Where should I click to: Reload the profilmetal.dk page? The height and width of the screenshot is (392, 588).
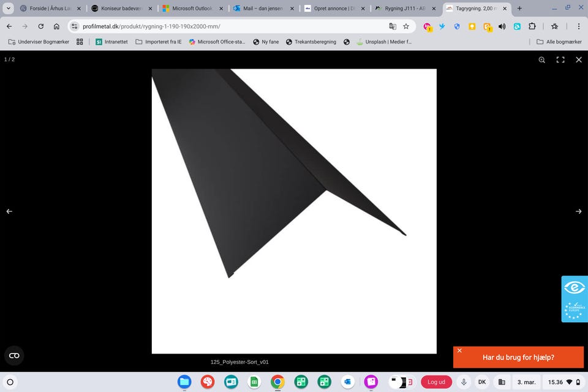pos(41,26)
